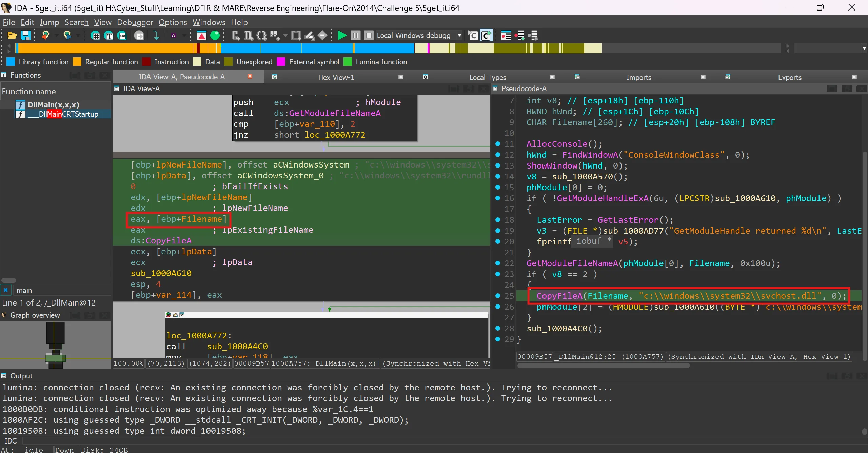This screenshot has height=453, width=868.
Task: Click the hex 010 search toolbar icon
Action: [122, 35]
